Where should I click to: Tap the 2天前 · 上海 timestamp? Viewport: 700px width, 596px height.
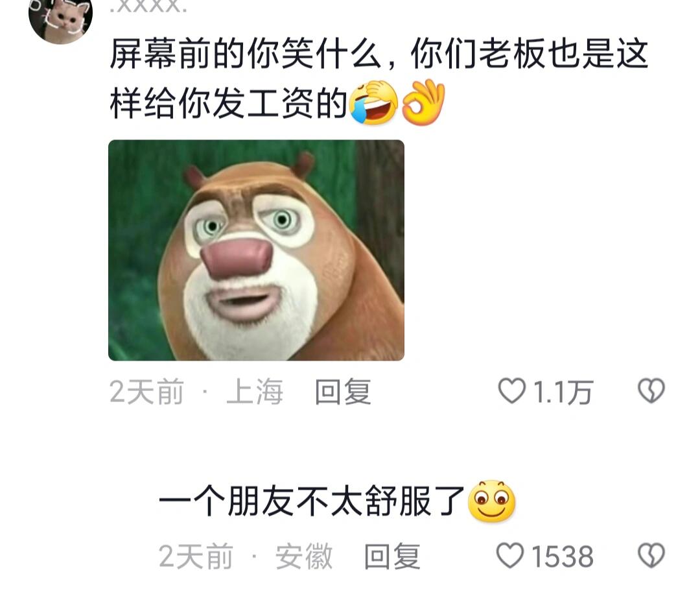196,392
